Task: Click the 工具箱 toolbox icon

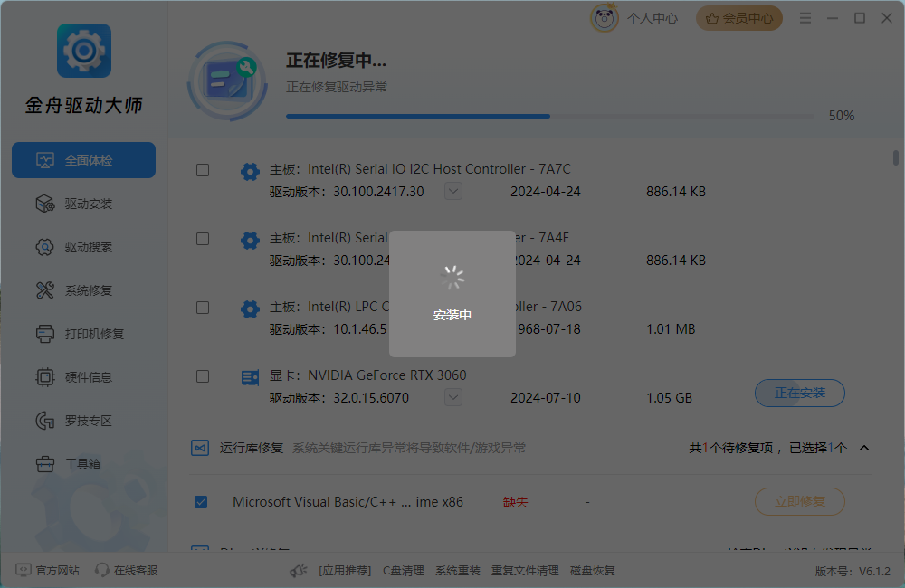Action: pyautogui.click(x=45, y=464)
